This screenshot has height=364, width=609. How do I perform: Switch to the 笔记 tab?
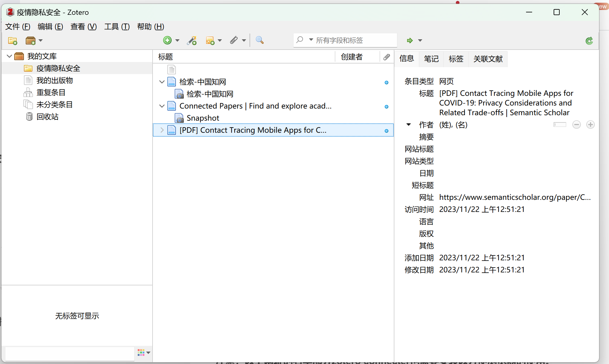431,59
